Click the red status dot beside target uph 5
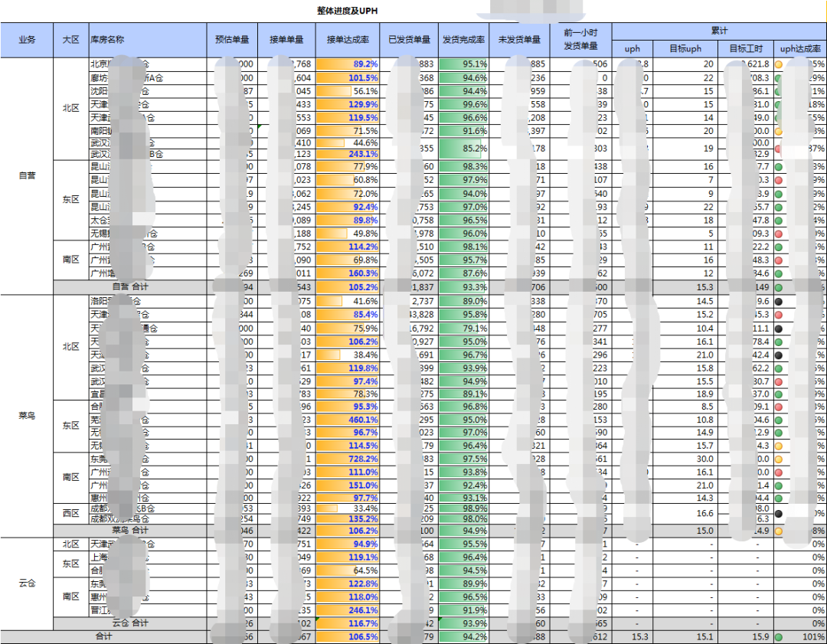The height and width of the screenshot is (644, 827). coord(779,234)
